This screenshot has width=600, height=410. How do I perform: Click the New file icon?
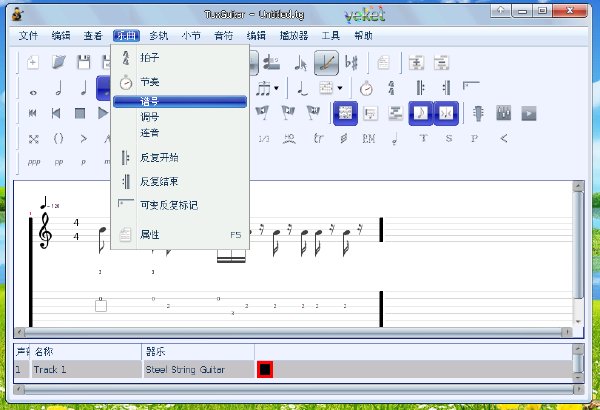[x=33, y=62]
